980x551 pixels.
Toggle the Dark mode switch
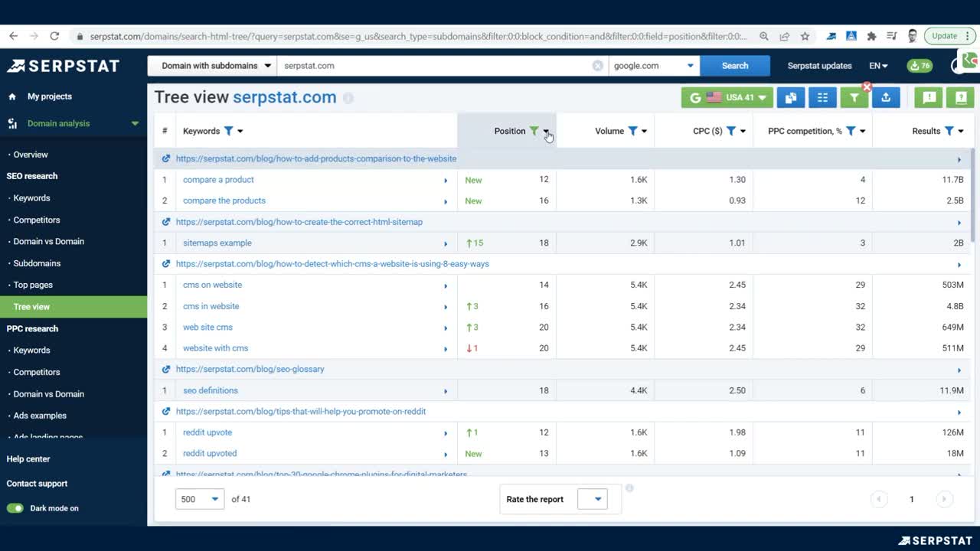(15, 508)
